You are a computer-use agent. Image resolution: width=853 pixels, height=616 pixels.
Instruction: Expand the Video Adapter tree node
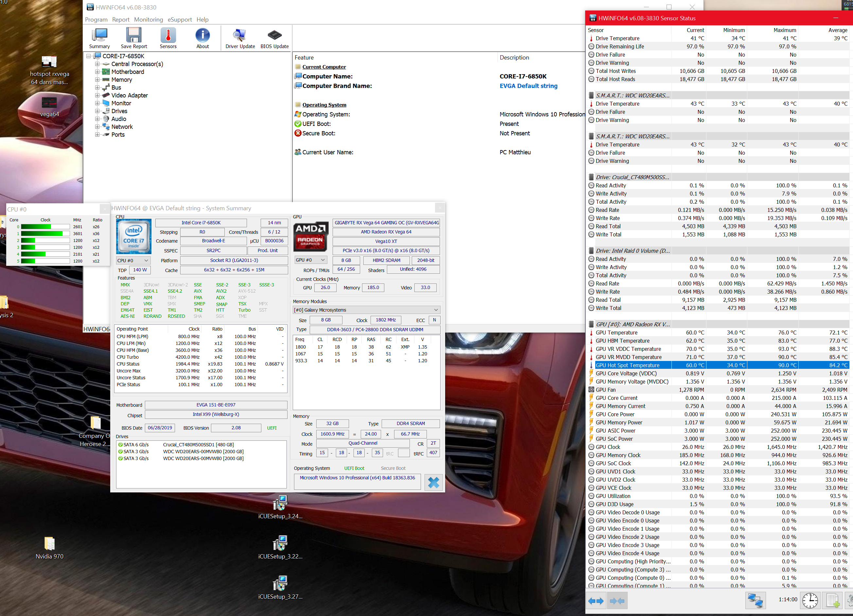pos(97,95)
